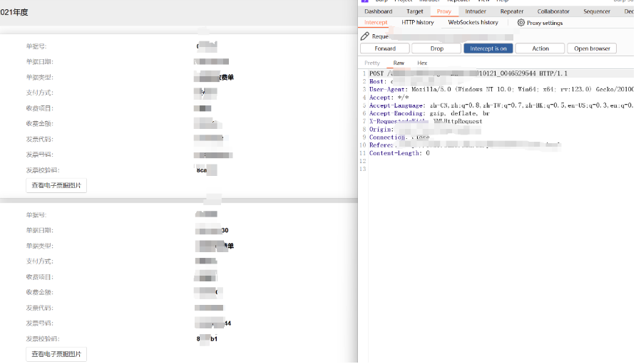Select the Raw view tab

pyautogui.click(x=399, y=63)
